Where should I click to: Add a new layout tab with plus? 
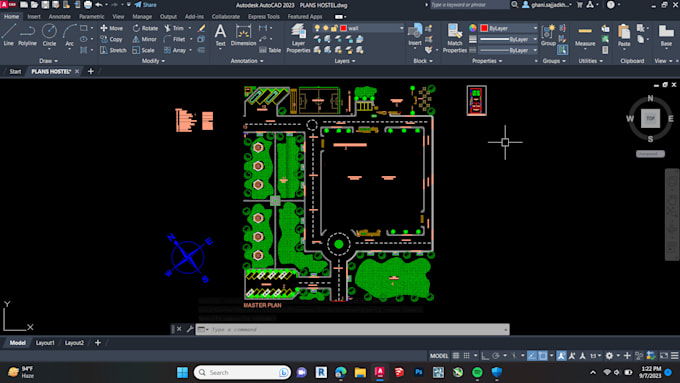pos(98,343)
